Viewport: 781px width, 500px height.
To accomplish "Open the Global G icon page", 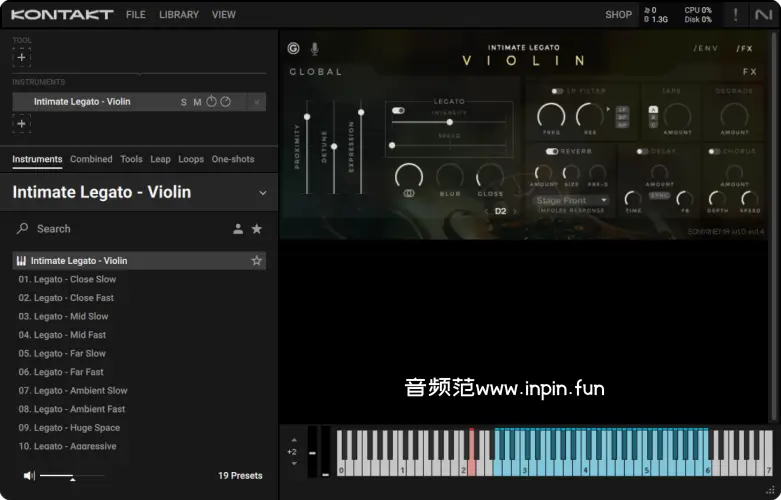I will [293, 48].
